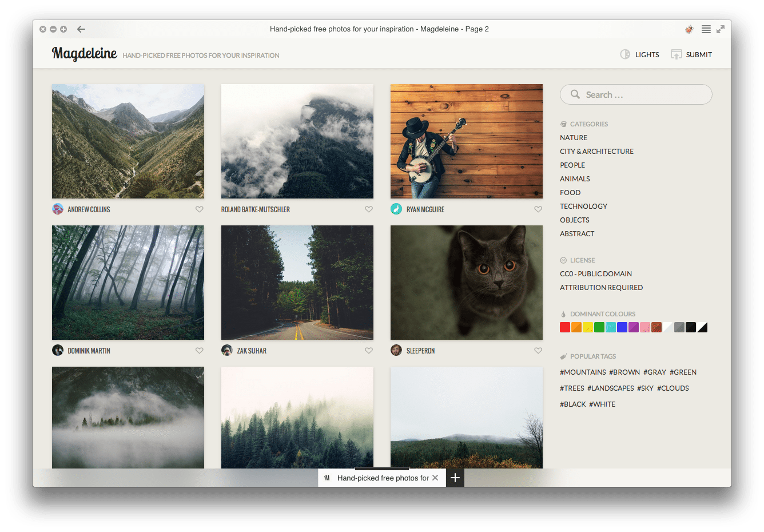Favorite Roland Batke-Mutschler's photo with the heart
Viewport: 764px width, 532px height.
[369, 209]
